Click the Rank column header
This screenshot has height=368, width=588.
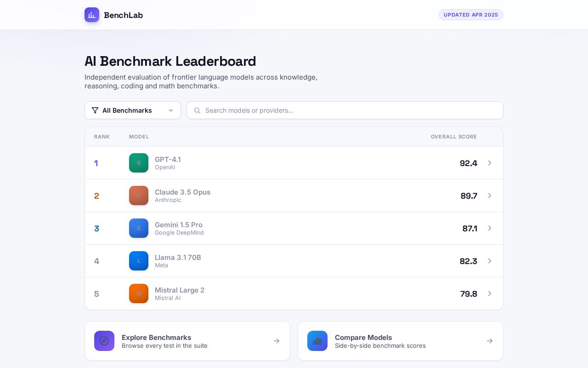pos(102,137)
